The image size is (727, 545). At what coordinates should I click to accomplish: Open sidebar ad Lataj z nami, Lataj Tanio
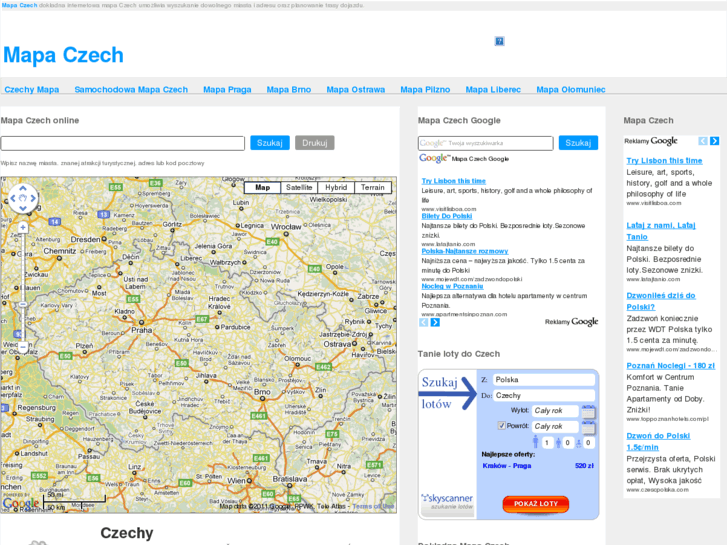661,231
